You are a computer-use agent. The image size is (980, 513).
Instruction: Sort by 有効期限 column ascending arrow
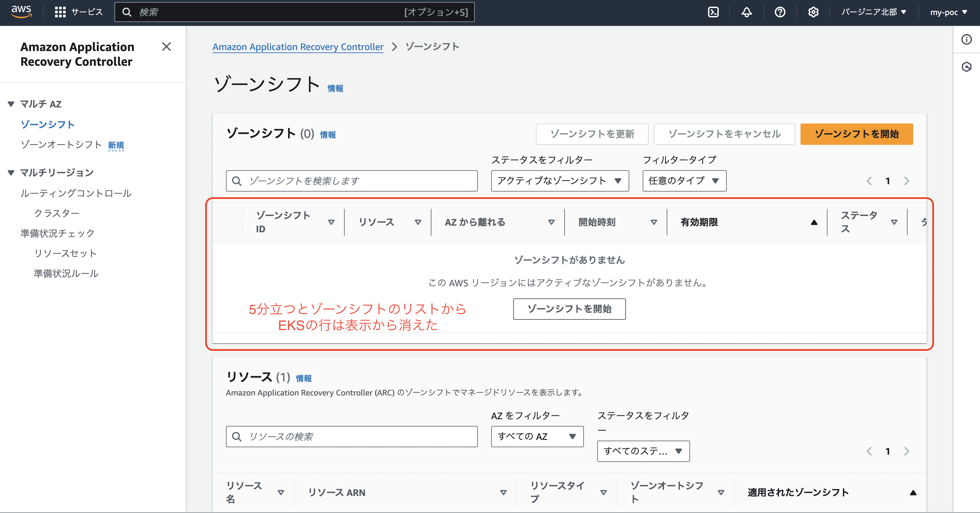click(x=814, y=222)
